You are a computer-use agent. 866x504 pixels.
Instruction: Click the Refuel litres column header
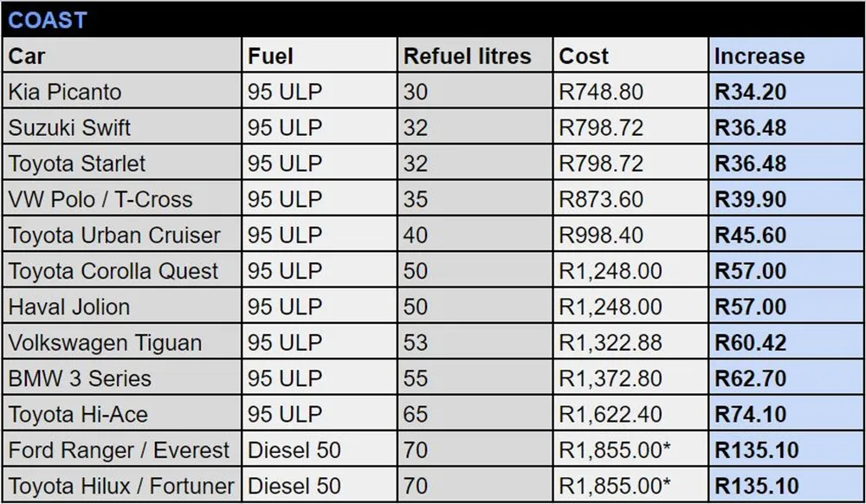click(x=468, y=56)
